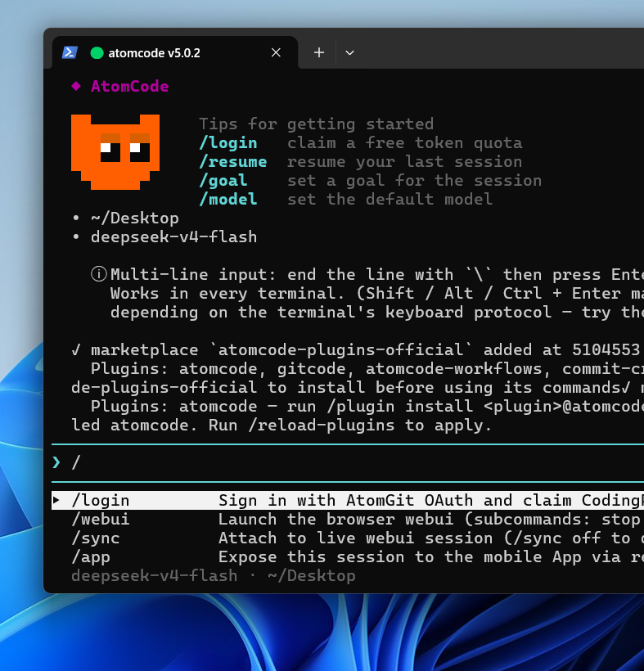Click the purple diamond beside AtomCode
Viewport: 644px width, 671px height.
76,86
